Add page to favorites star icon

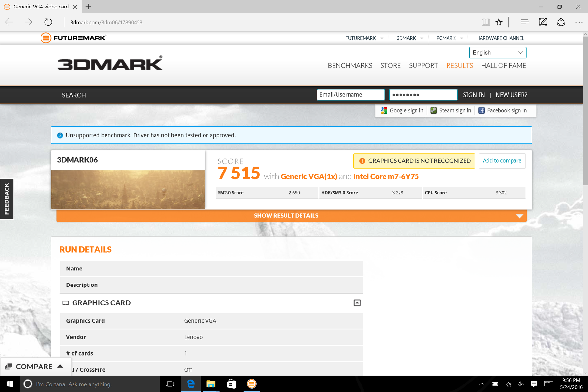499,22
